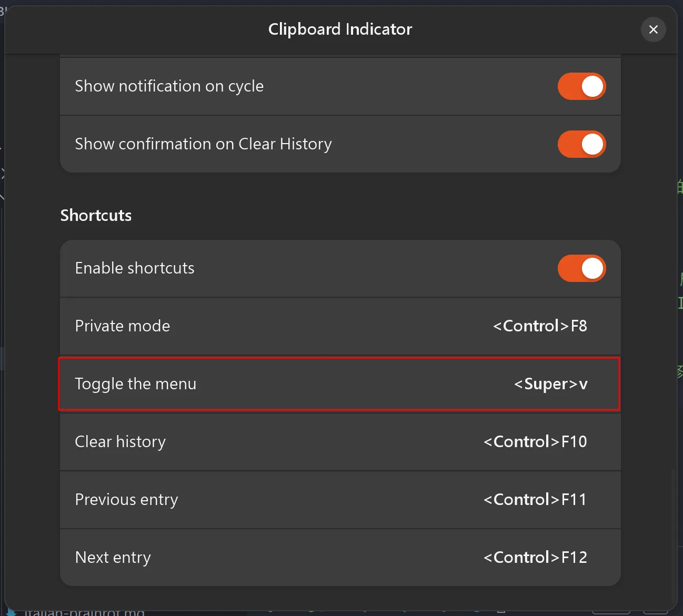Edit the <Control>F12 shortcut binding
683x616 pixels.
tap(535, 558)
